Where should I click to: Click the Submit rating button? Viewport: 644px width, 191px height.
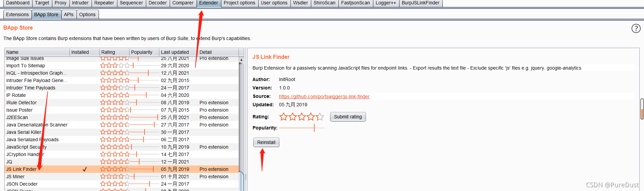pyautogui.click(x=348, y=117)
